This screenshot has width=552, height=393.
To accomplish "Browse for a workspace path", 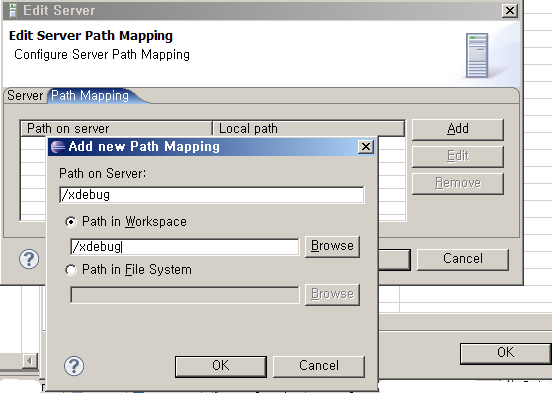I will [x=332, y=246].
